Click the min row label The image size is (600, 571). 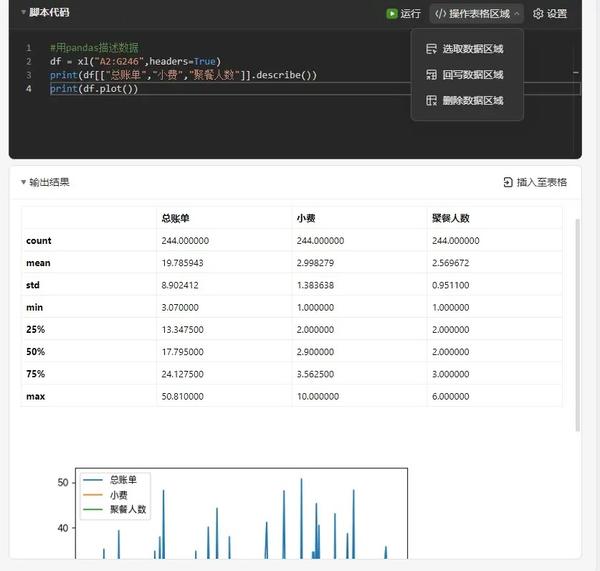34,307
